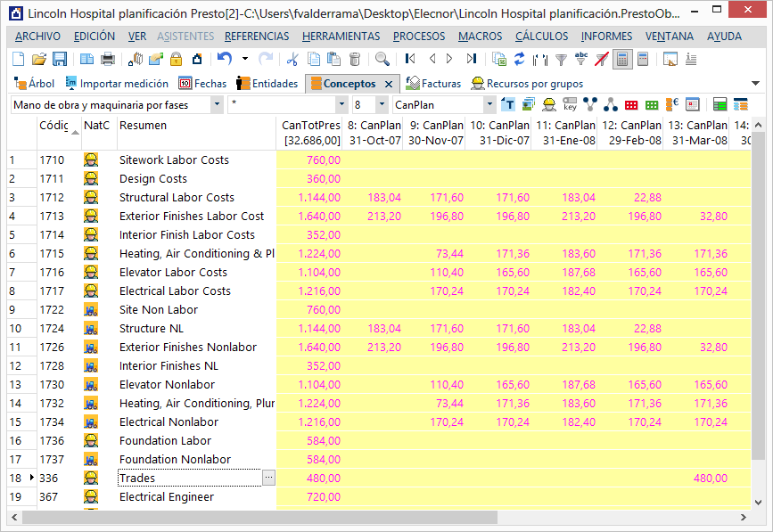Open the ARCHIVO menu
This screenshot has height=532, width=773.
[38, 37]
